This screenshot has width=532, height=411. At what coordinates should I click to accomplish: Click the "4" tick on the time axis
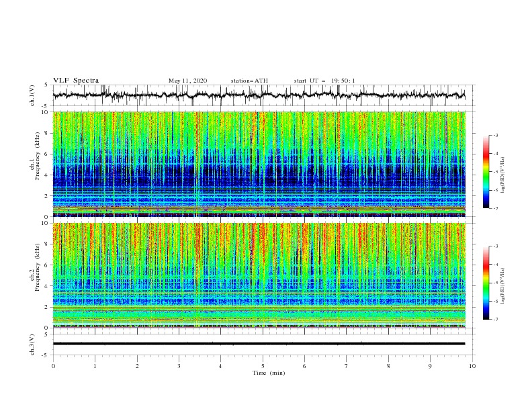pos(220,366)
